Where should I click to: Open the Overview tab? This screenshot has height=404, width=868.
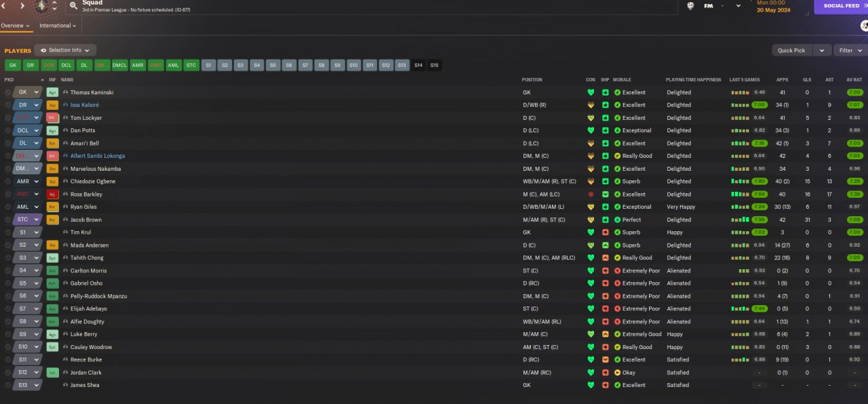(16, 26)
